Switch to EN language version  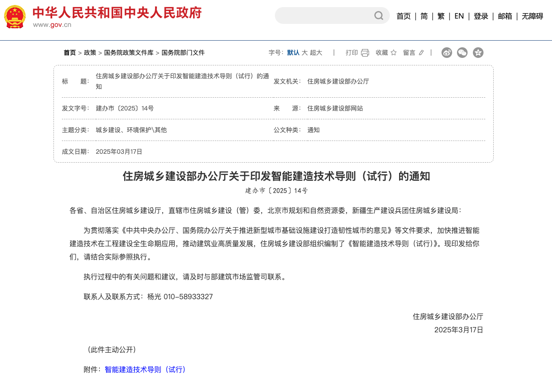coord(459,16)
